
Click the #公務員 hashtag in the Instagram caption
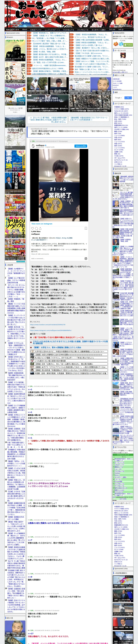coord(70,238)
